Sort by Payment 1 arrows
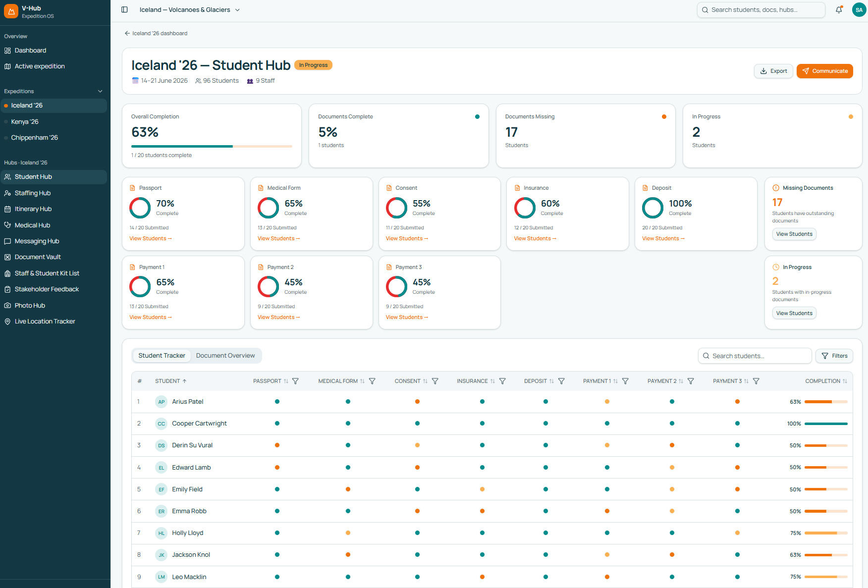Image resolution: width=868 pixels, height=588 pixels. (x=615, y=381)
